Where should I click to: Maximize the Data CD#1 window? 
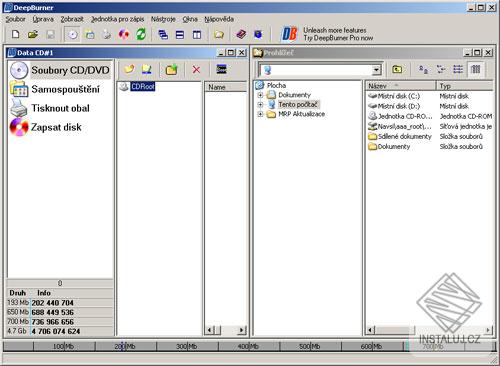tap(231, 53)
